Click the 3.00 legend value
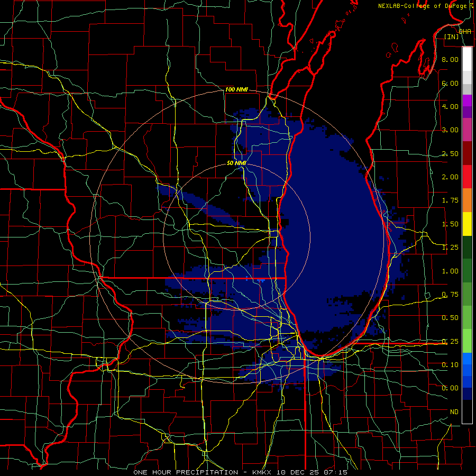Viewport: 476px width, 476px height. click(450, 130)
